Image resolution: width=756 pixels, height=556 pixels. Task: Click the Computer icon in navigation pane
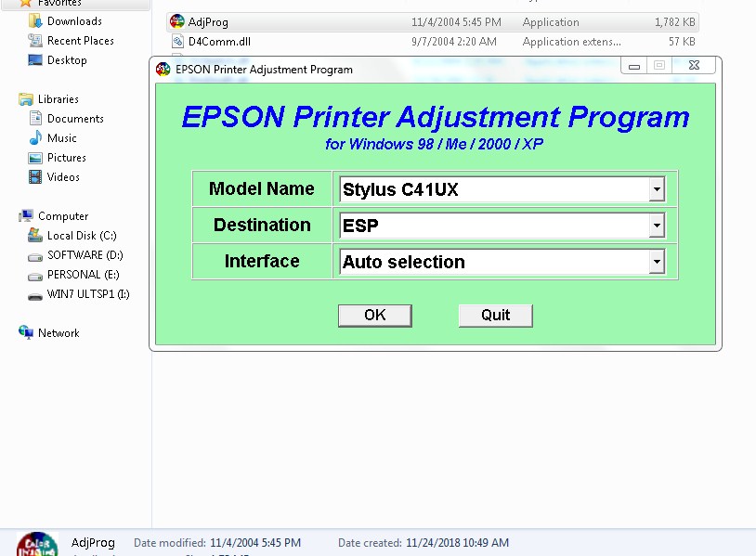click(x=26, y=215)
